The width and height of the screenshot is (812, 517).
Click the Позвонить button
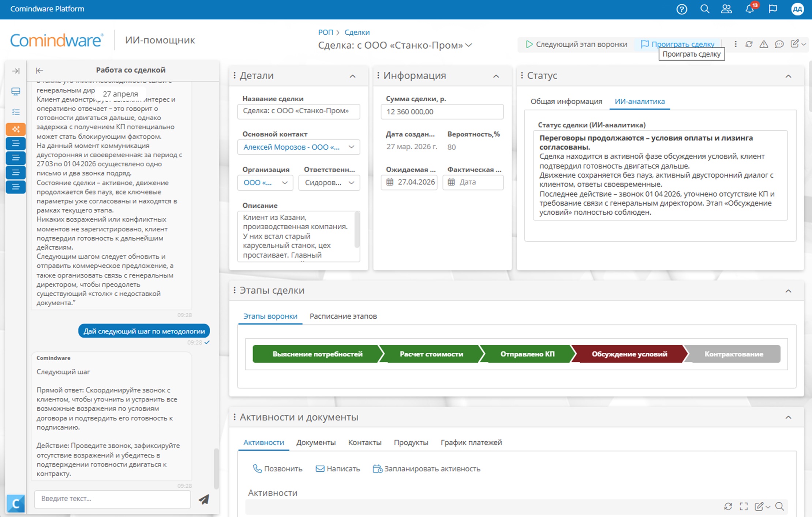click(x=278, y=469)
